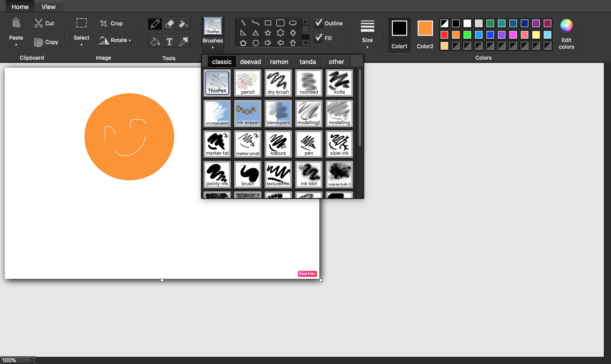Viewport: 611px width, 364px height.
Task: Click the Copy button
Action: coord(46,42)
